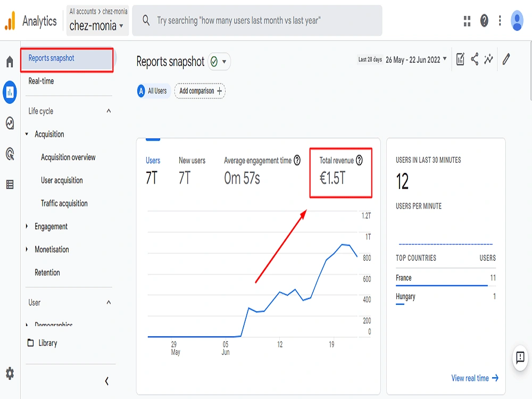Open the Customize report icon
The height and width of the screenshot is (399, 532).
[460, 60]
